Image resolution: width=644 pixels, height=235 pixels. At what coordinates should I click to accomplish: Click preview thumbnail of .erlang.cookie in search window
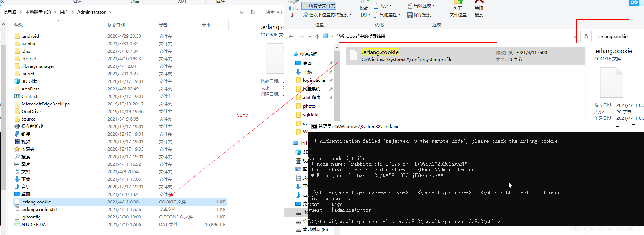click(611, 83)
